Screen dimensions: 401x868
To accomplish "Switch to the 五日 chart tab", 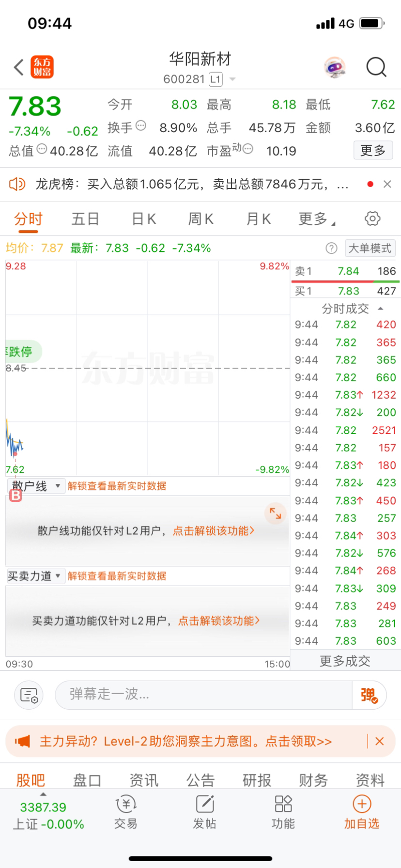I will tap(85, 219).
